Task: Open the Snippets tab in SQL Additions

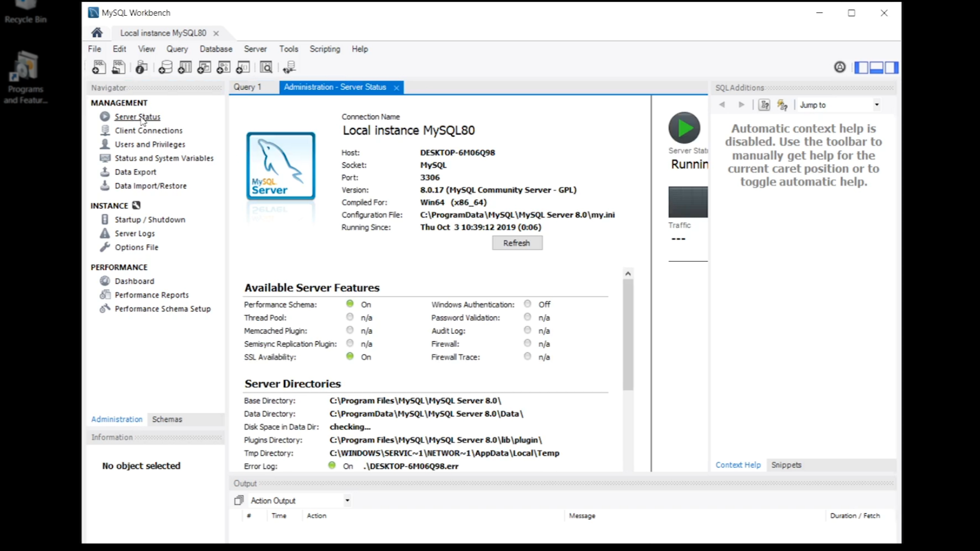Action: [786, 465]
